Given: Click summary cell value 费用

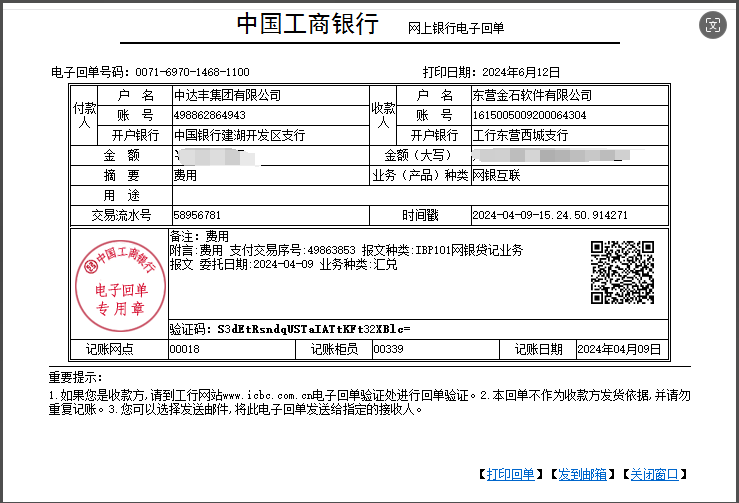Looking at the screenshot, I should 185,175.
